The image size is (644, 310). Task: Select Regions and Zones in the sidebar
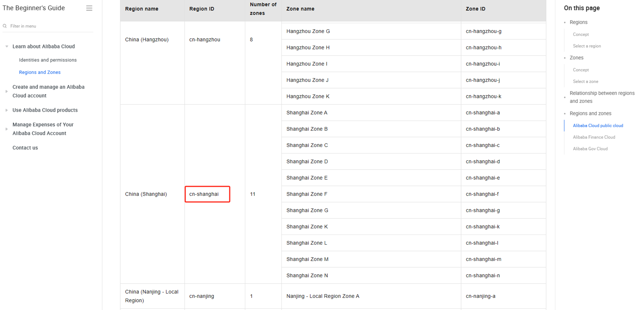tap(40, 72)
